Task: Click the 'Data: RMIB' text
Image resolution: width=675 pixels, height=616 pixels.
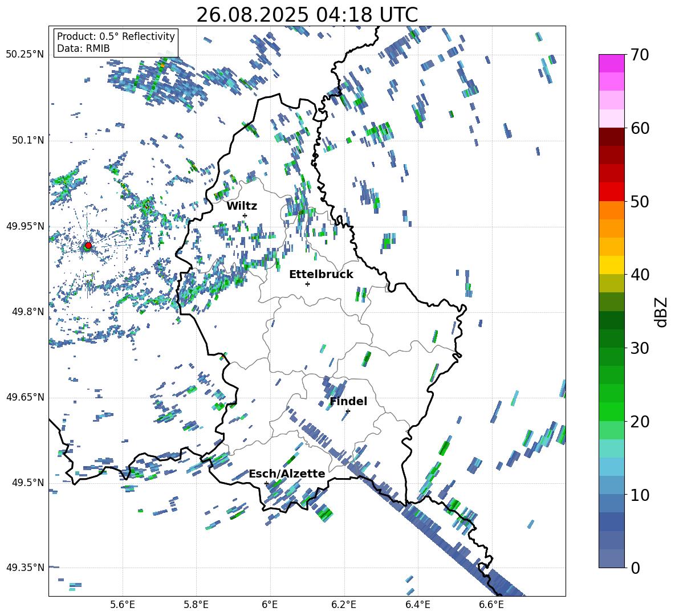Action: [83, 48]
